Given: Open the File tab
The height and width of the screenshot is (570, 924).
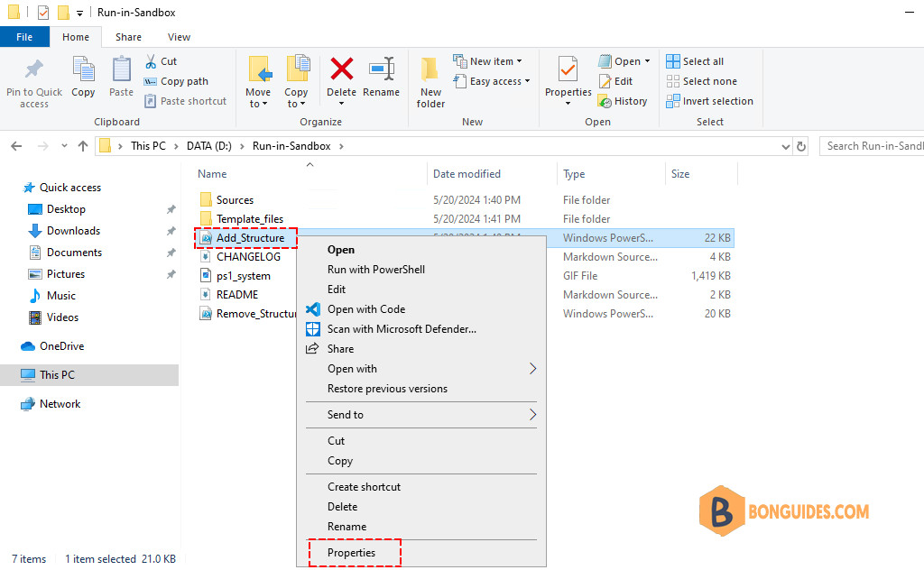Looking at the screenshot, I should [x=24, y=37].
